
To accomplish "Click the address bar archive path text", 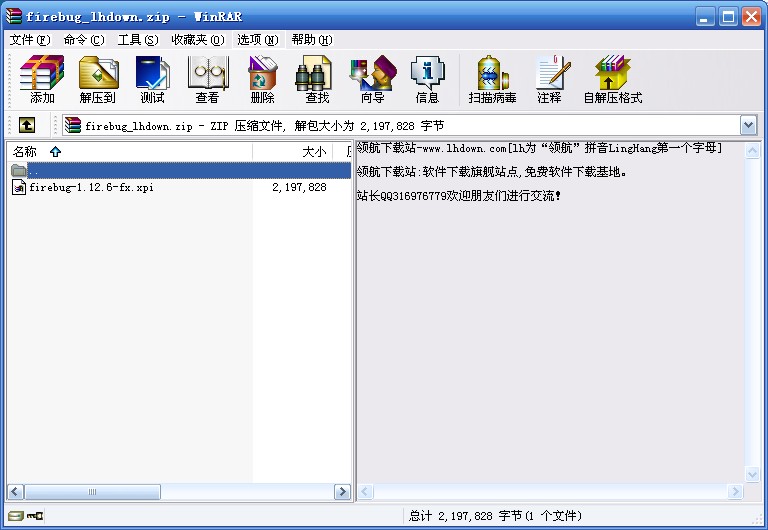I will [264, 126].
